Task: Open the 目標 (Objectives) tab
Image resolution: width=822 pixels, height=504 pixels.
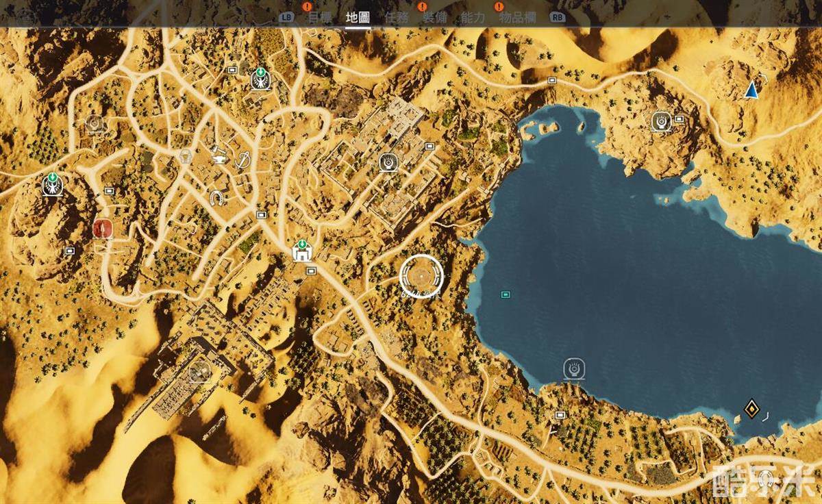Action: click(x=320, y=18)
